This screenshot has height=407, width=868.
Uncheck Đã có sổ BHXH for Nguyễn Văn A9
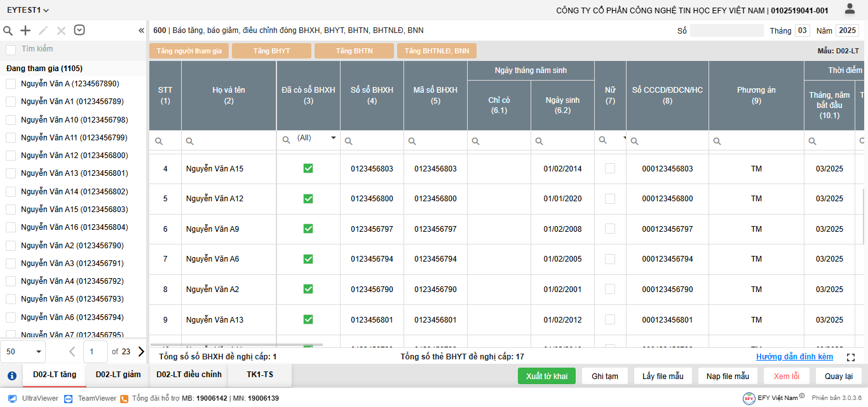pos(308,229)
